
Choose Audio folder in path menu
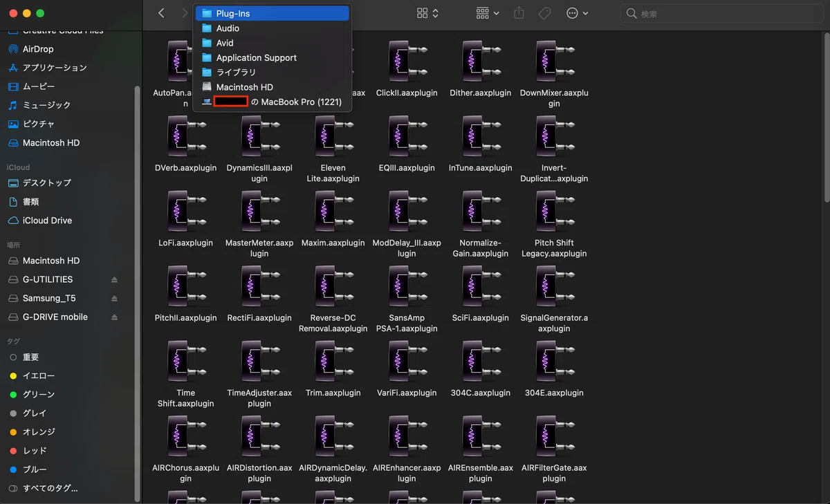[273, 28]
